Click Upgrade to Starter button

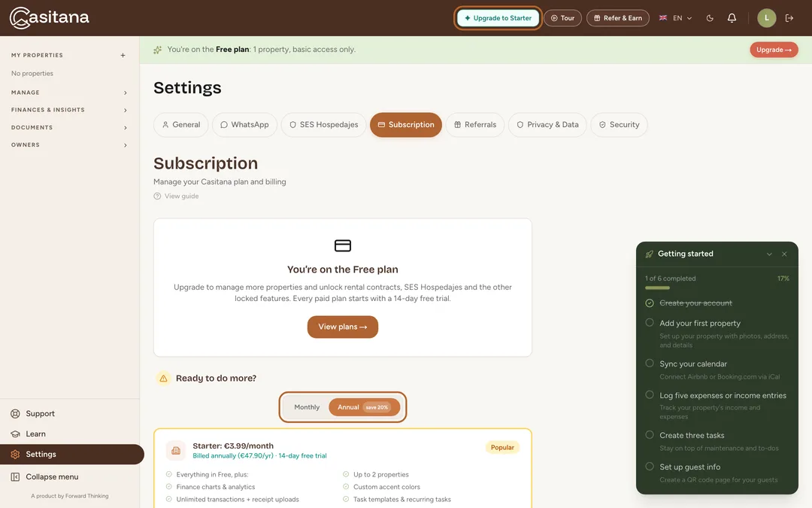tap(498, 18)
